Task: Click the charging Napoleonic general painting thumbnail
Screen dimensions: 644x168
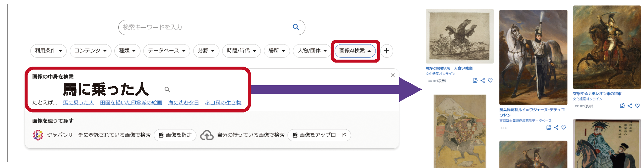Action: (607, 47)
